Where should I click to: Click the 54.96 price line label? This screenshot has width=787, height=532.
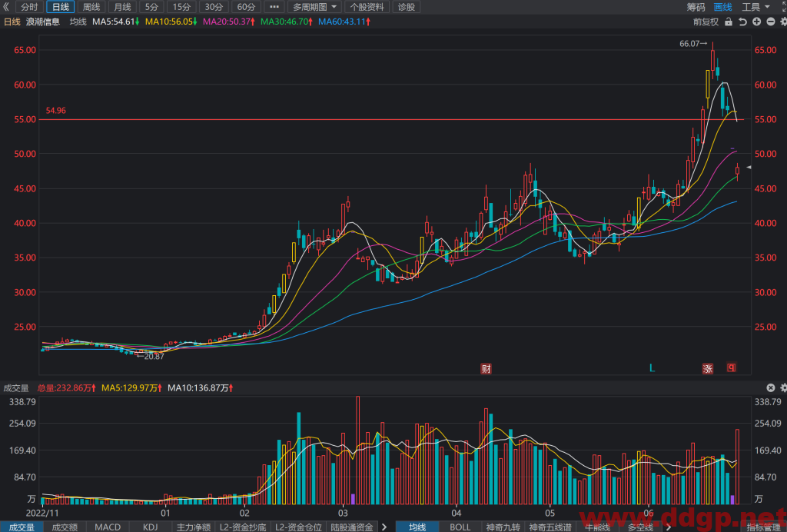(55, 111)
